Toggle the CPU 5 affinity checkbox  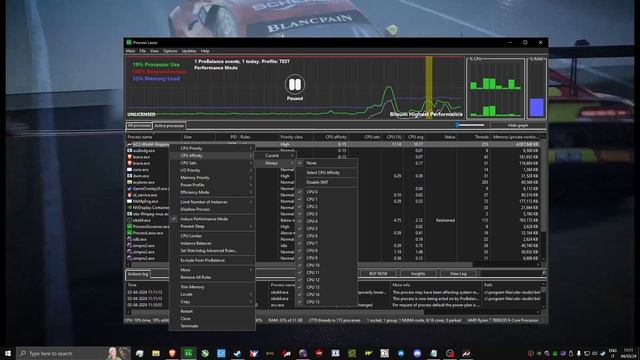300,229
